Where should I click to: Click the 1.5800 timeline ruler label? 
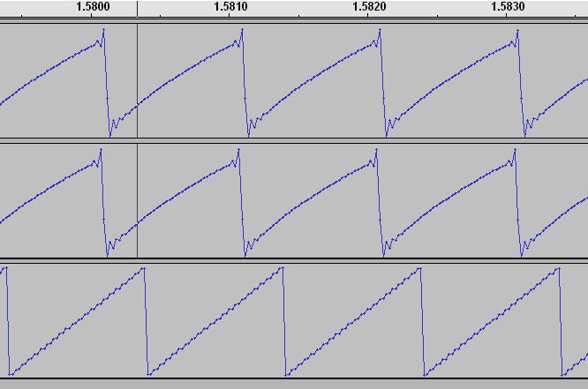point(93,6)
